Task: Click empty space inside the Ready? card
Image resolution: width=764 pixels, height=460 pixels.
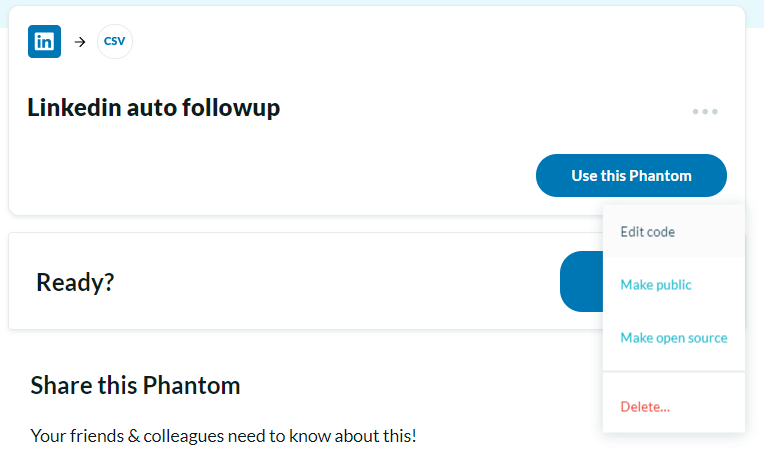Action: (330, 282)
